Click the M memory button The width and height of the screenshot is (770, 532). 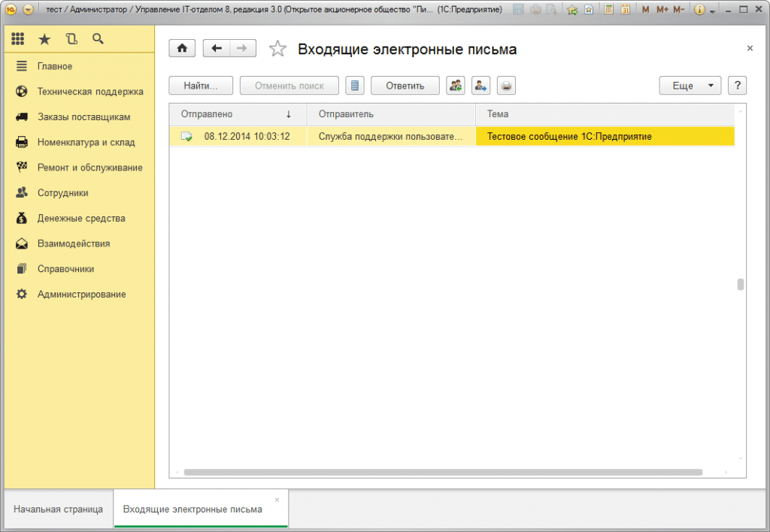645,9
